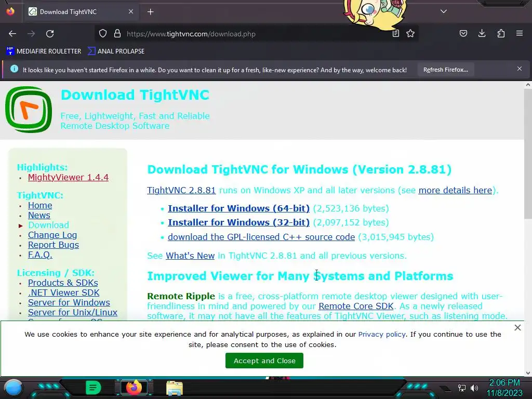The width and height of the screenshot is (532, 399).
Task: Download the GPL-licensed C++ source code
Action: tap(261, 237)
